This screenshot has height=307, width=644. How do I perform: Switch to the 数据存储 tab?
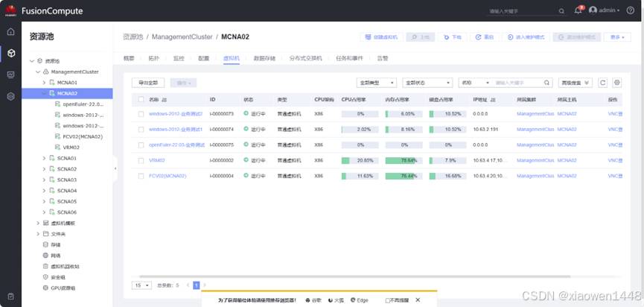coord(264,57)
